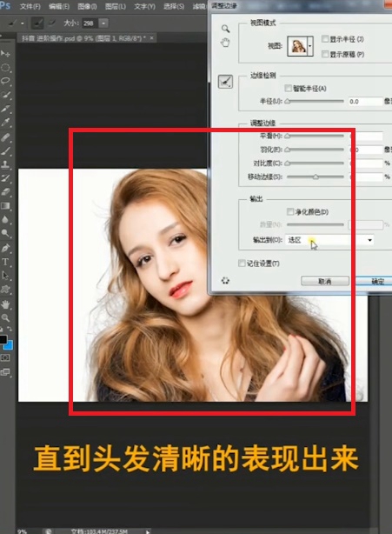This screenshot has height=534, width=392.
Task: Select the Zoom tool in toolbox
Action: 5,317
